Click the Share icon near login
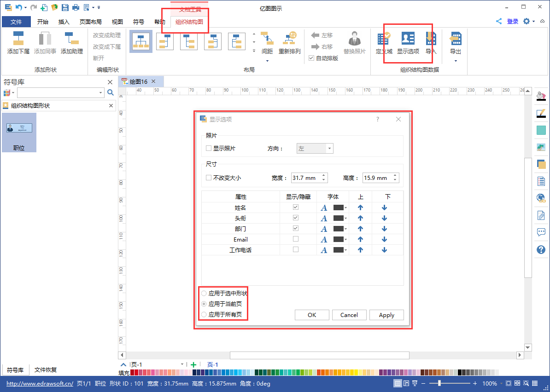This screenshot has height=392, width=550. click(x=499, y=21)
